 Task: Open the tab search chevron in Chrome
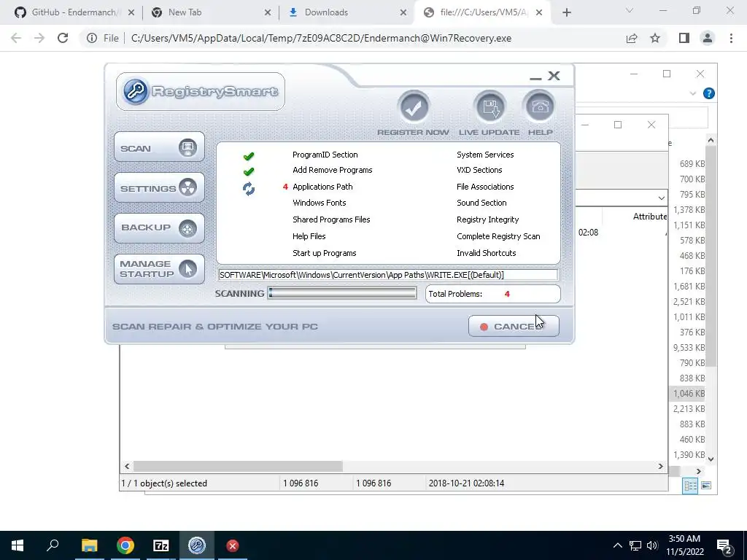click(x=630, y=10)
